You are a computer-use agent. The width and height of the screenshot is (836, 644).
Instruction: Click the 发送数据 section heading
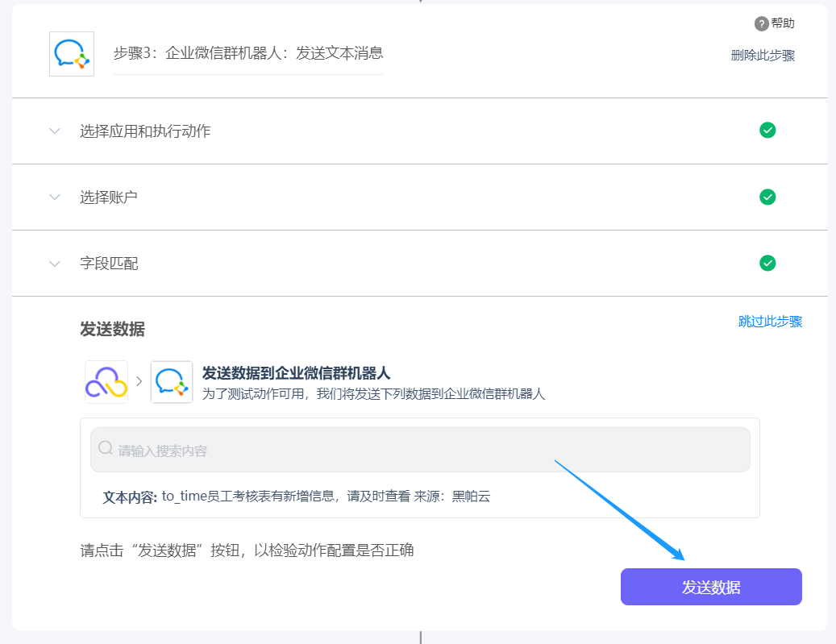[x=113, y=329]
